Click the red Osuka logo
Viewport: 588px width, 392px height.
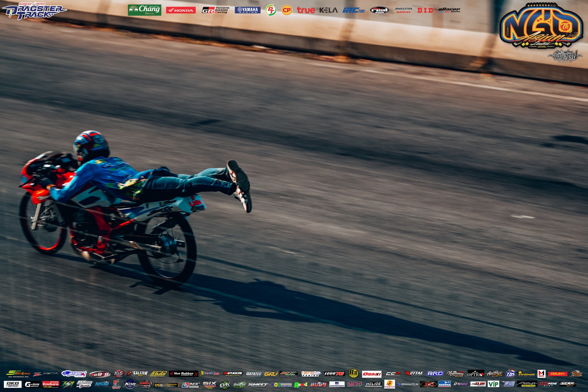pyautogui.click(x=558, y=374)
